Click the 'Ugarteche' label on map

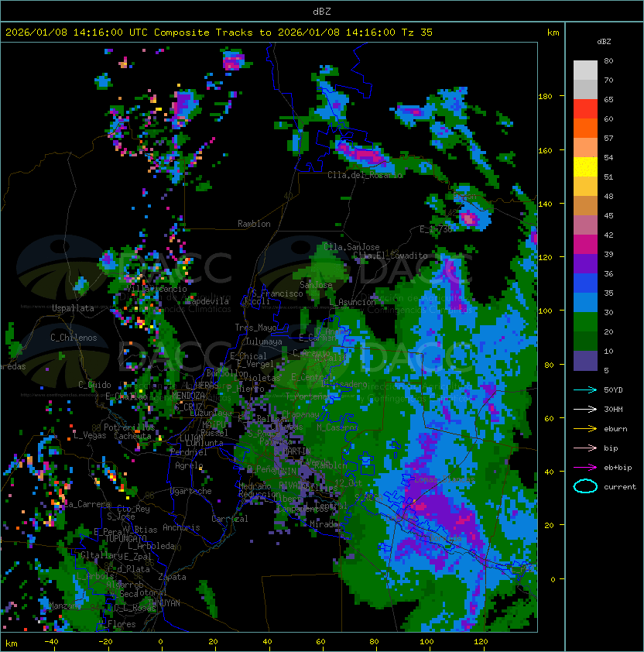click(191, 491)
